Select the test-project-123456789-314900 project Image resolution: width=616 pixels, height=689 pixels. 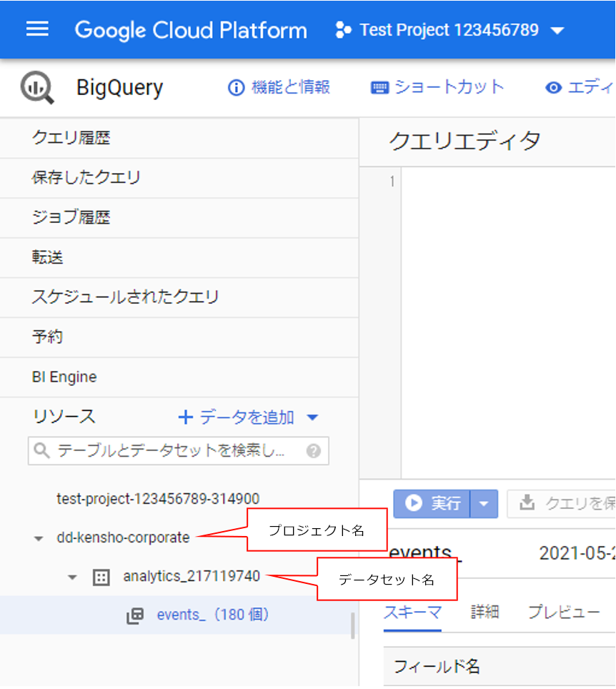pyautogui.click(x=158, y=499)
